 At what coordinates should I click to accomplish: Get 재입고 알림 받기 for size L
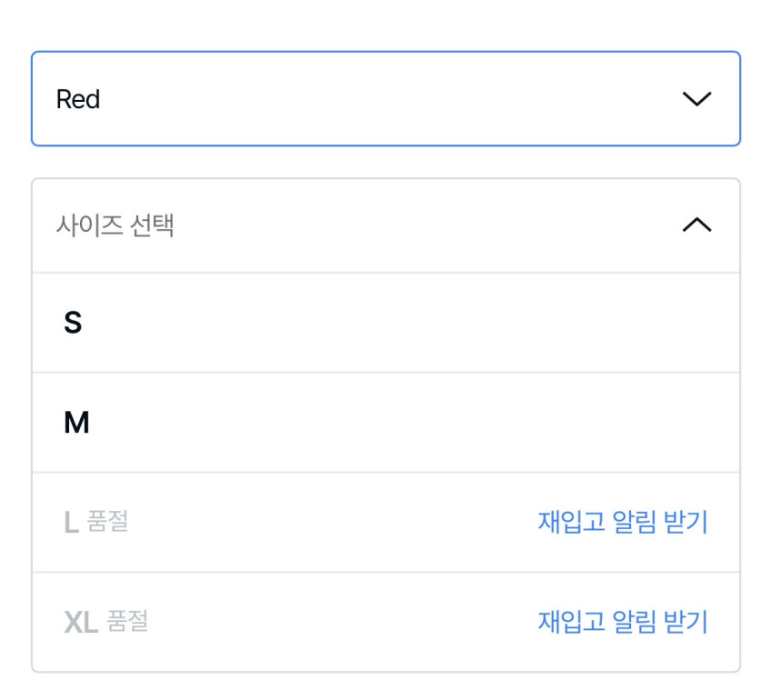click(622, 523)
